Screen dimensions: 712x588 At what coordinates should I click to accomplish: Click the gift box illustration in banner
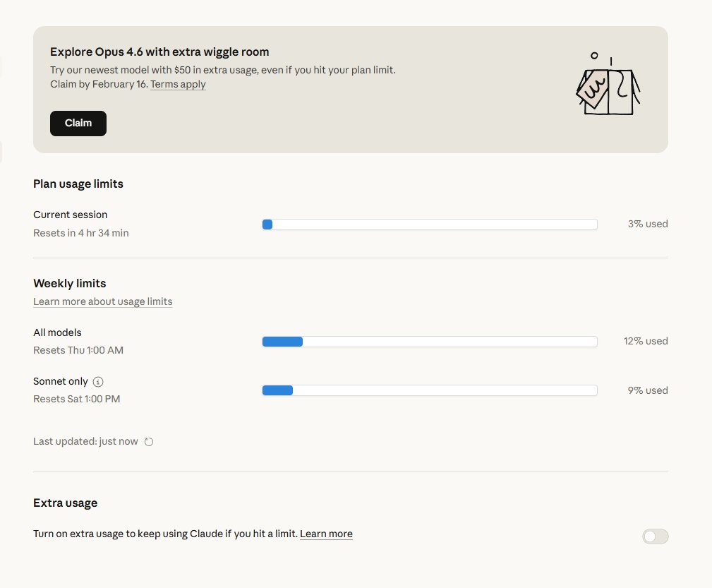tap(608, 84)
